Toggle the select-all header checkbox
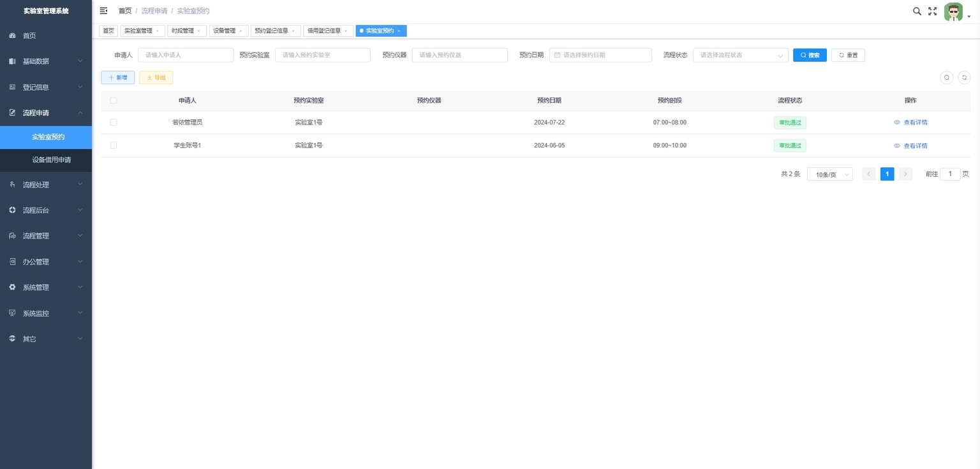This screenshot has height=469, width=980. 114,100
